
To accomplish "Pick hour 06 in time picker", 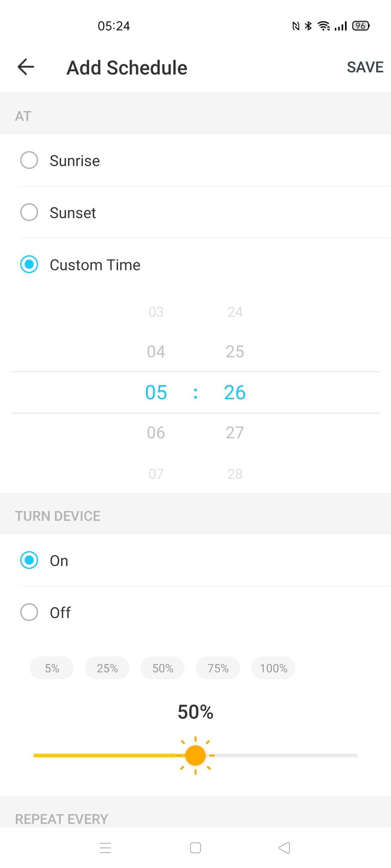I will (x=156, y=433).
